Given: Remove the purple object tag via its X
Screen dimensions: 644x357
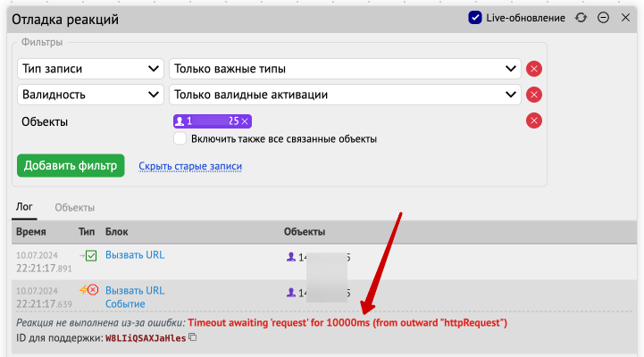Looking at the screenshot, I should point(246,121).
